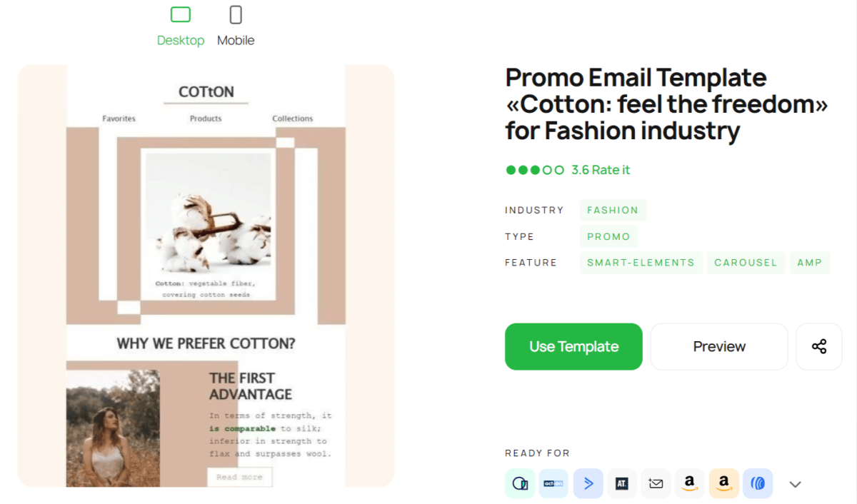
Task: Open the email envelope platform icon
Action: (x=656, y=483)
